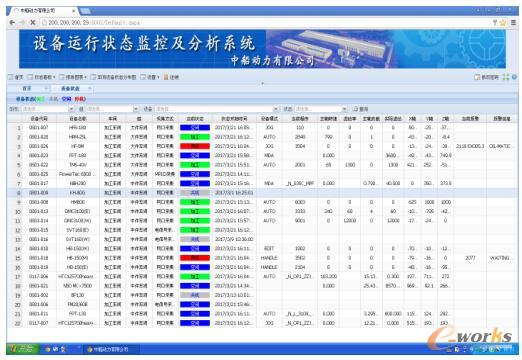Select device name SVT160(E) cell
Viewport: 522px width, 360px height.
[78, 230]
